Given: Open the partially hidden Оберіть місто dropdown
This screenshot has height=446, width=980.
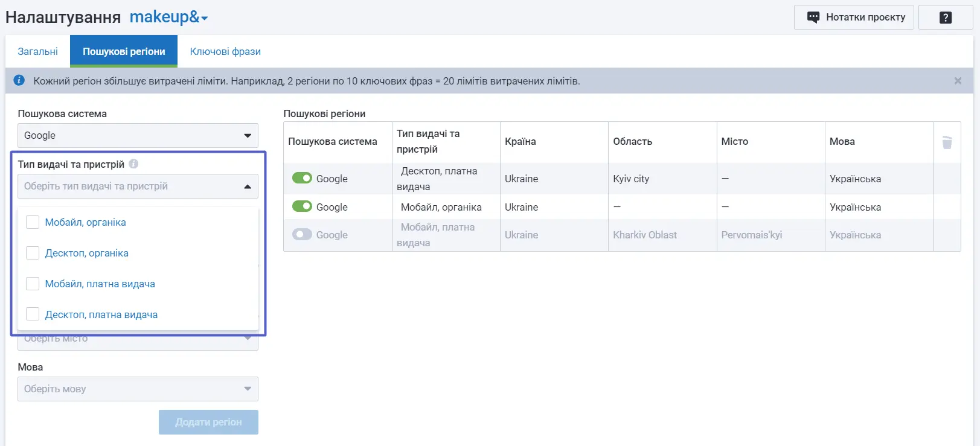Looking at the screenshot, I should point(138,342).
